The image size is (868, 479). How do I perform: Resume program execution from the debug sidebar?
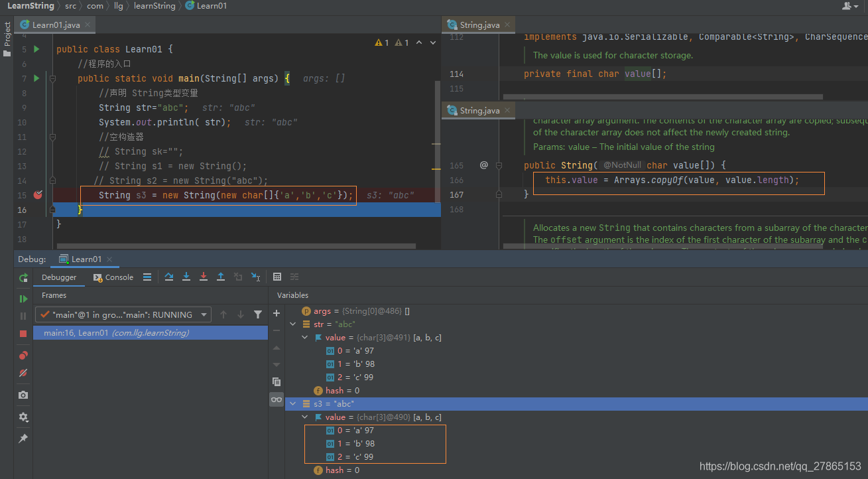(x=23, y=299)
